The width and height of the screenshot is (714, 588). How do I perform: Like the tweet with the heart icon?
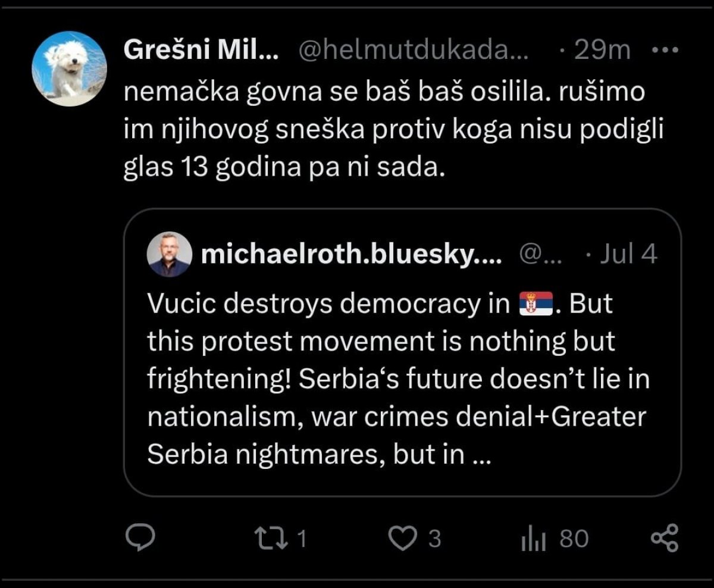404,538
